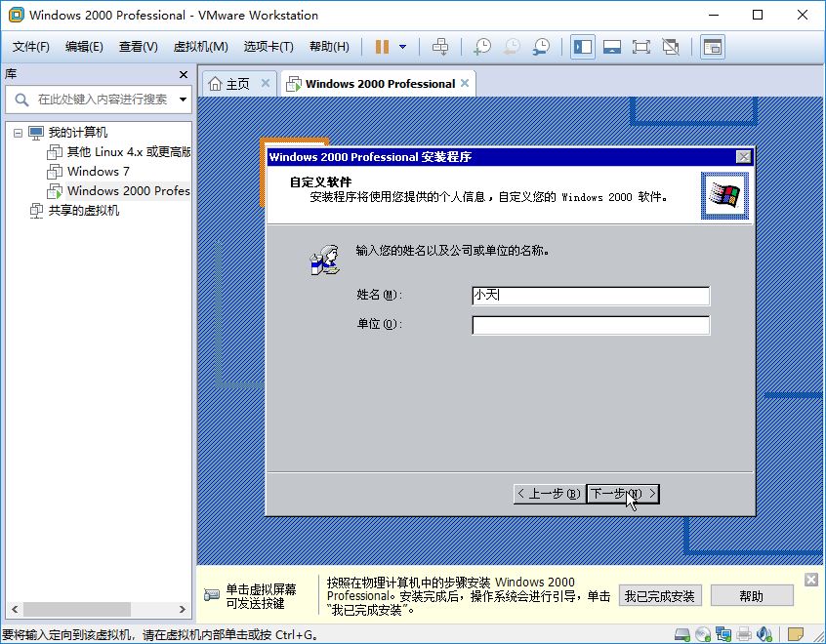Click the sound card status icon
The width and height of the screenshot is (826, 644).
pyautogui.click(x=764, y=634)
